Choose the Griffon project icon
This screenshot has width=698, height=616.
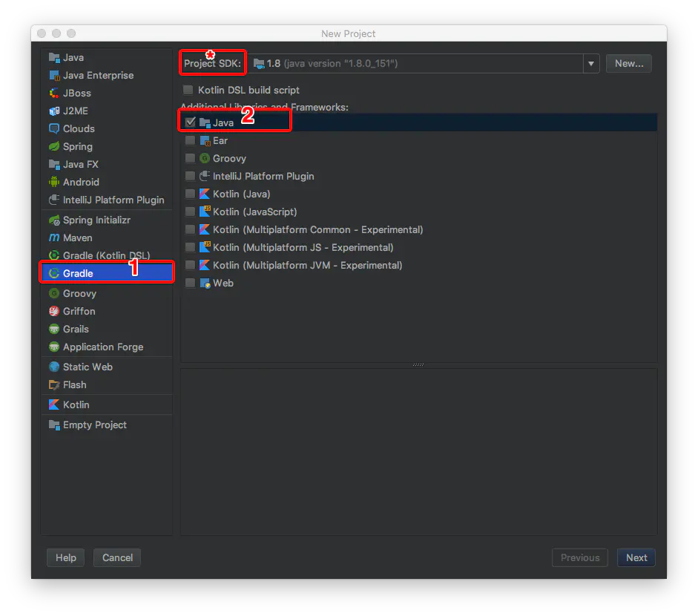(x=54, y=312)
